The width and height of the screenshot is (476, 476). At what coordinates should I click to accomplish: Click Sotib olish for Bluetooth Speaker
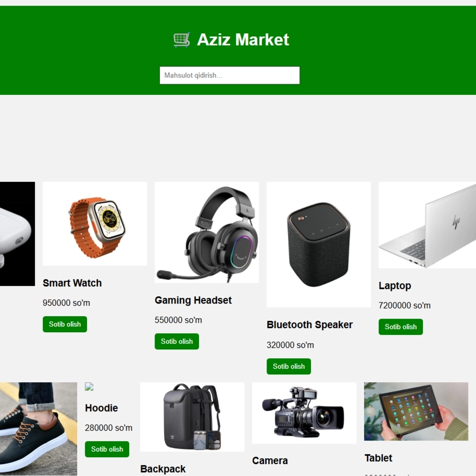point(289,367)
